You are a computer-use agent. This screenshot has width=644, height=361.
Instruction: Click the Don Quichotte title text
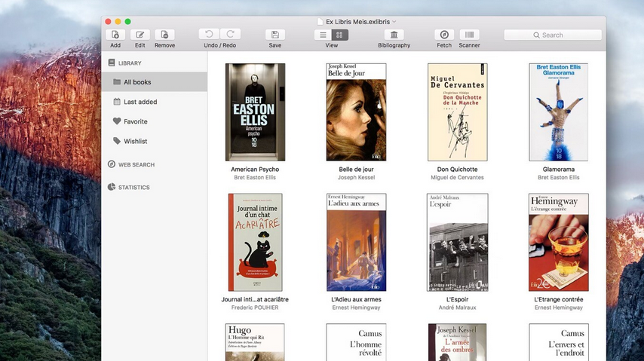[457, 170]
